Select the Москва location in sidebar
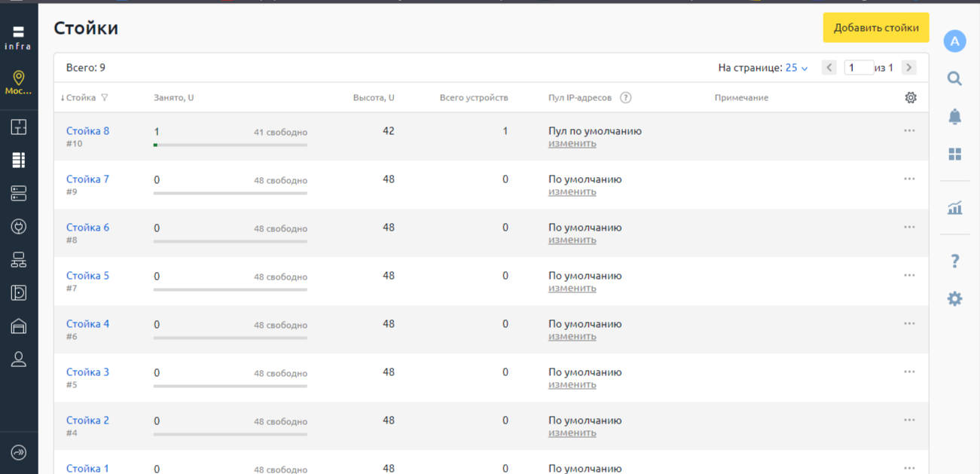This screenshot has width=980, height=474. click(19, 82)
